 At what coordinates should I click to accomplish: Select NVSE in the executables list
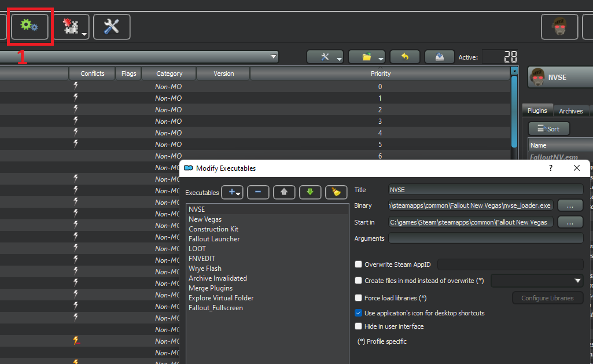[267, 209]
